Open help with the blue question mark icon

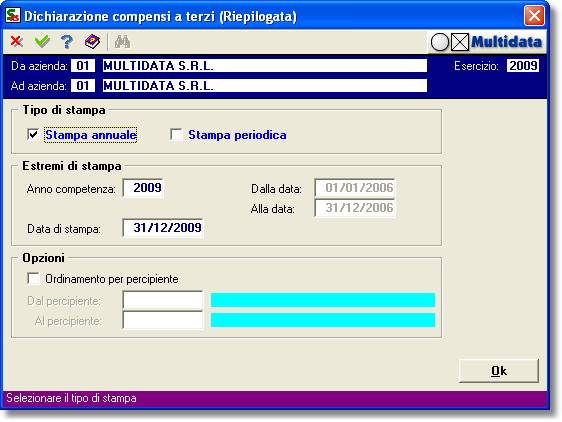click(67, 42)
